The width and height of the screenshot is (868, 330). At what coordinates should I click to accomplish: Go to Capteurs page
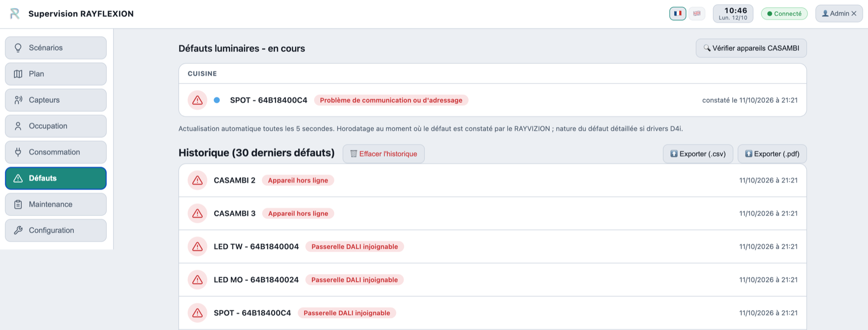pos(56,100)
